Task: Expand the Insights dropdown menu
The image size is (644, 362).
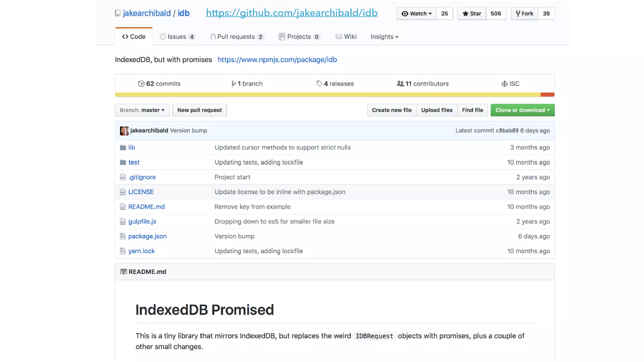Action: point(384,37)
